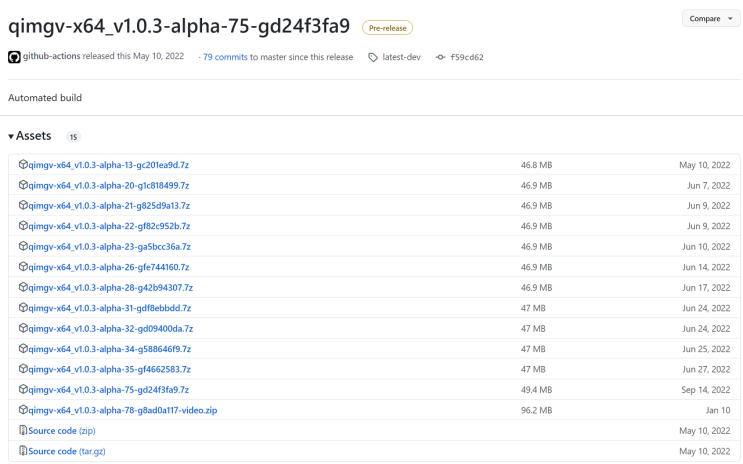Collapse the Assets section triangle
The width and height of the screenshot is (743, 464).
11,136
